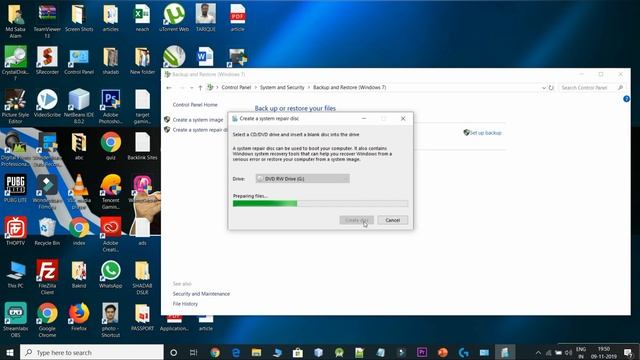Screen dimensions: 640x360
Task: Open Premiere Pro from the taskbar
Action: point(422,352)
